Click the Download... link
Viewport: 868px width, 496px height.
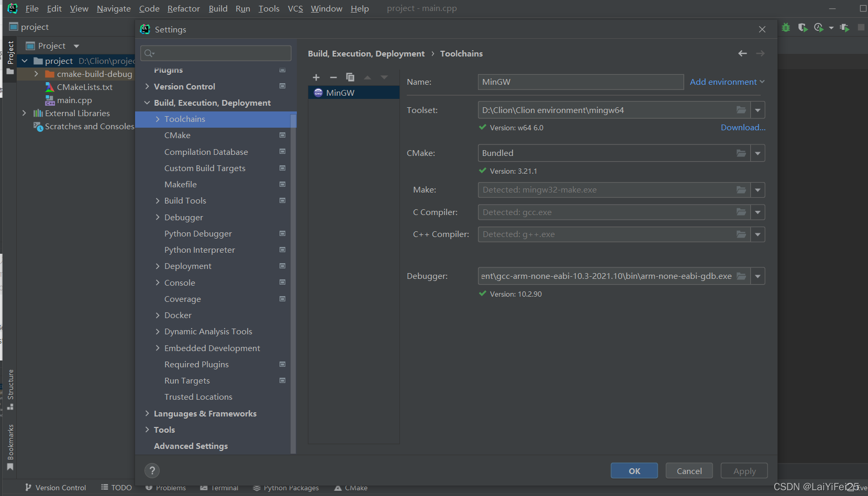(743, 127)
